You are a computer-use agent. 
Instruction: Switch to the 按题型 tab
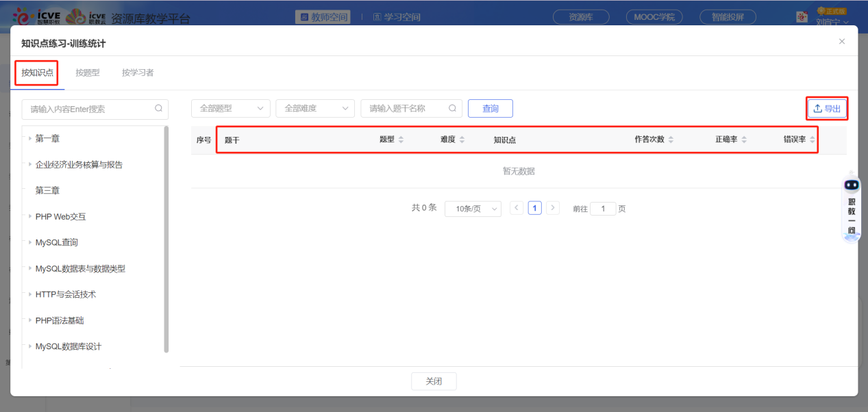click(x=87, y=72)
